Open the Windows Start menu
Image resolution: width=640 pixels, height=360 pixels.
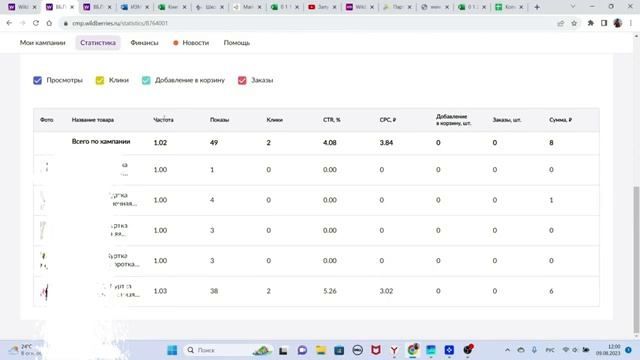point(172,350)
